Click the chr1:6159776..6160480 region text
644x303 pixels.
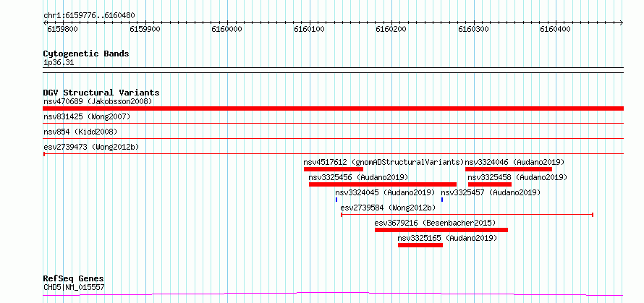click(89, 16)
